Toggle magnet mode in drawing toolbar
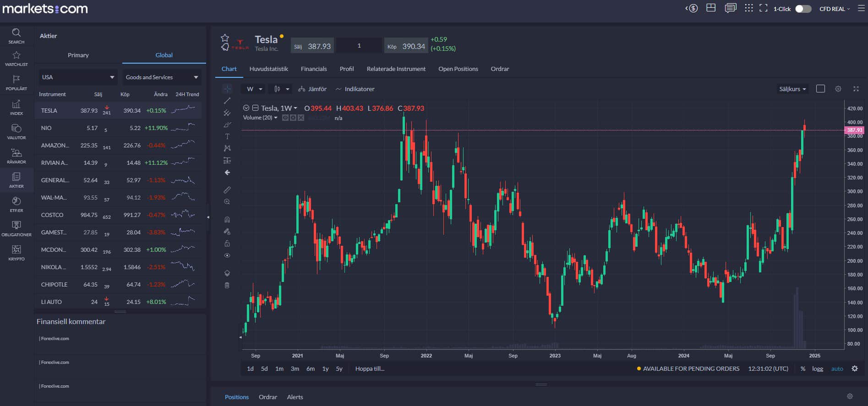This screenshot has height=406, width=868. [x=227, y=220]
